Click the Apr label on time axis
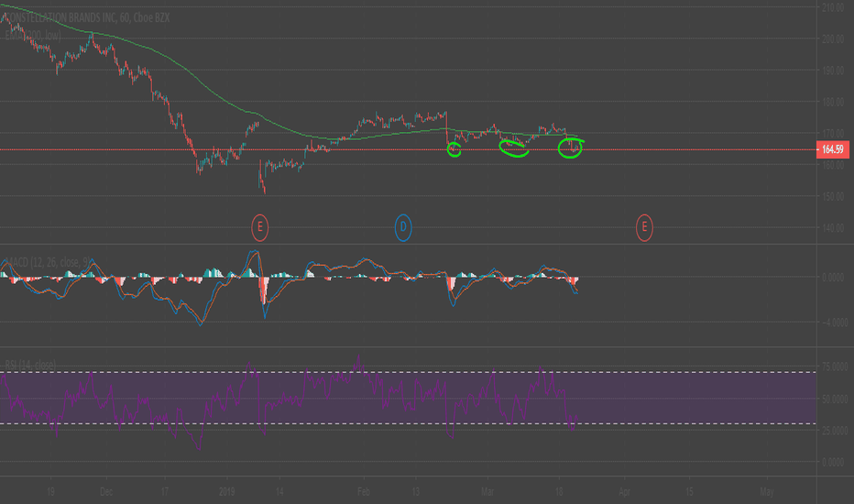The width and height of the screenshot is (854, 504). pos(625,491)
